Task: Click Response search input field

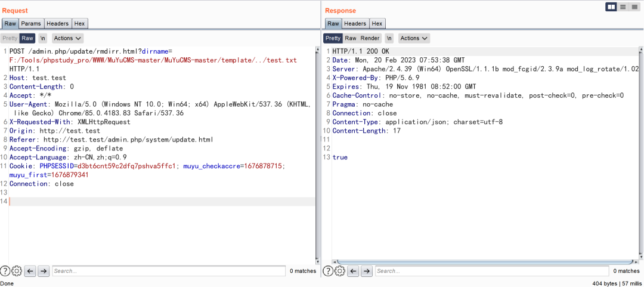Action: (492, 271)
